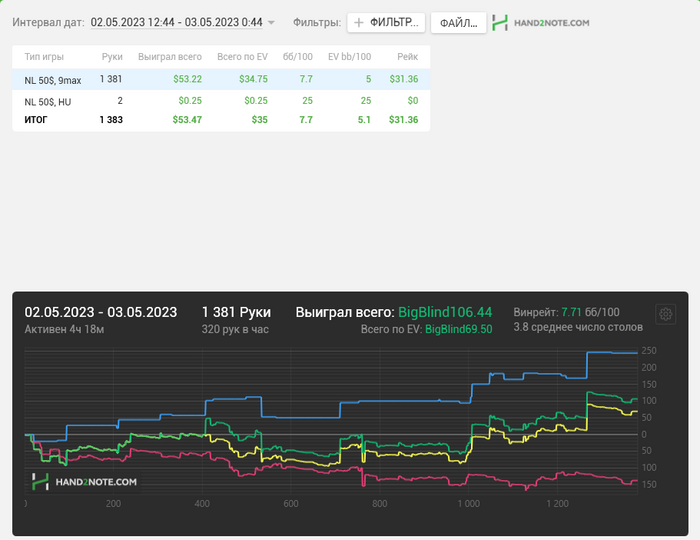This screenshot has width=700, height=540.
Task: Click the BigBlind69.50 EV value
Action: 459,329
